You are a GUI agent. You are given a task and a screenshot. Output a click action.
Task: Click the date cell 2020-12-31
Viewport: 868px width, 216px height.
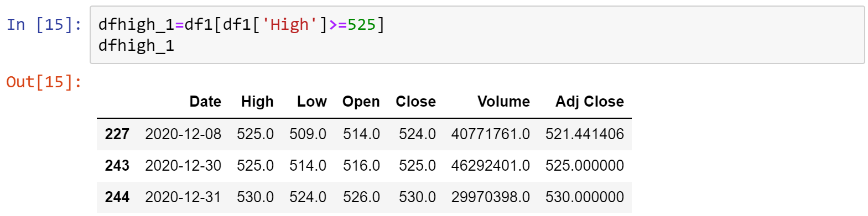pos(183,197)
